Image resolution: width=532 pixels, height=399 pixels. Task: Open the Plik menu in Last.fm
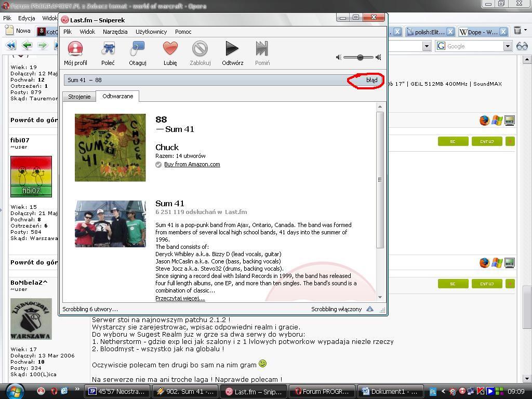click(x=68, y=32)
